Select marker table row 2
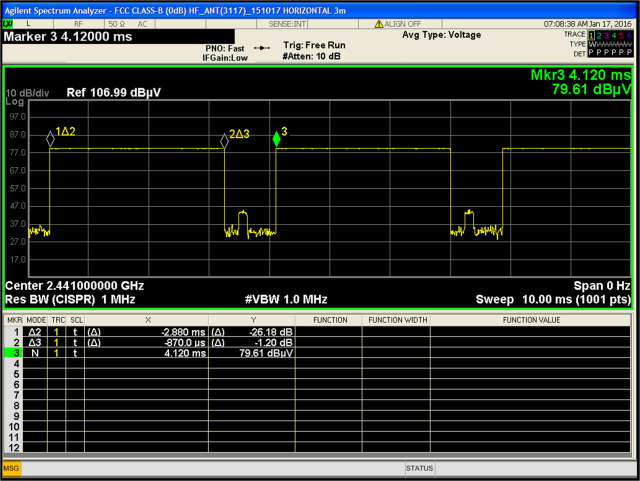The height and width of the screenshot is (481, 640). pyautogui.click(x=317, y=343)
